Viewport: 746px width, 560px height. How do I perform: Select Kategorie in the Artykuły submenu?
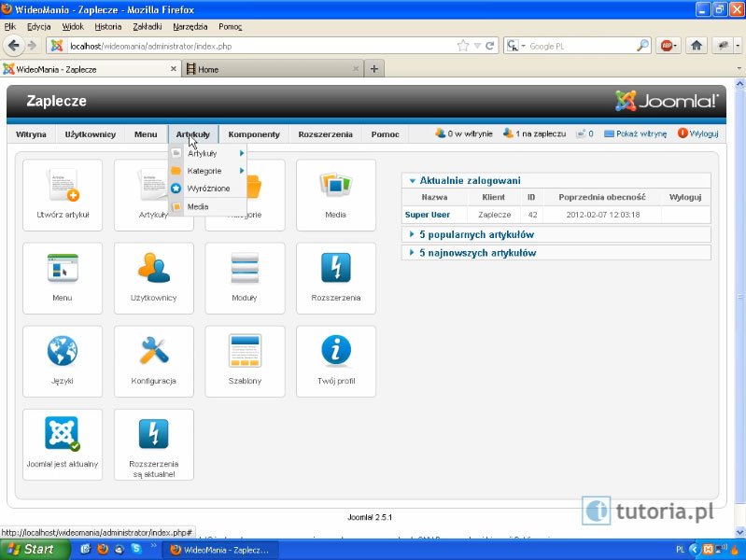204,171
